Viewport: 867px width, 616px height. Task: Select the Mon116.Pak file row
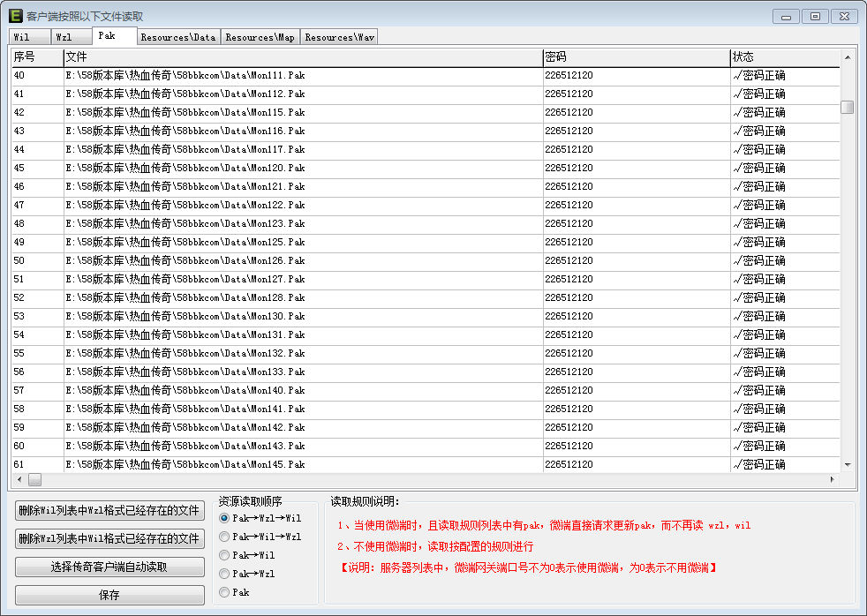pos(426,131)
